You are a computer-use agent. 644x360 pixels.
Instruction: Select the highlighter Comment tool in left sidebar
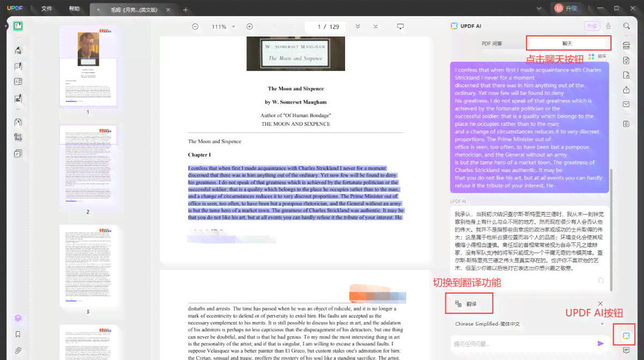point(18,50)
